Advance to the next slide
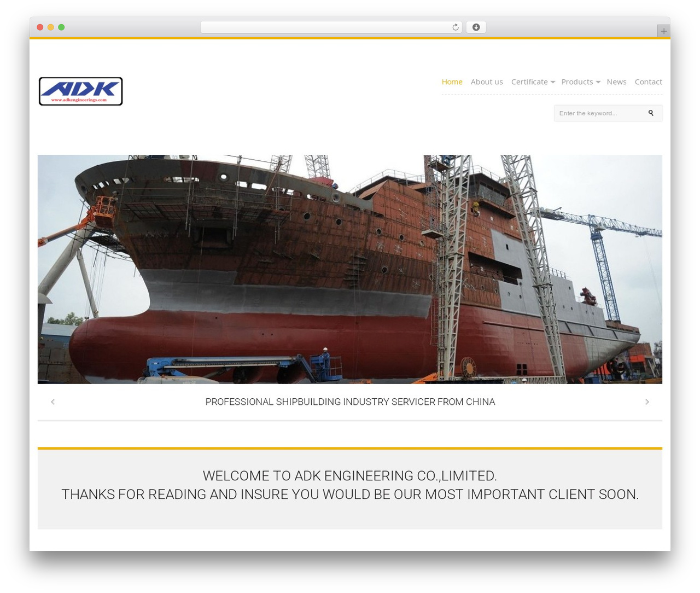700x593 pixels. [647, 402]
